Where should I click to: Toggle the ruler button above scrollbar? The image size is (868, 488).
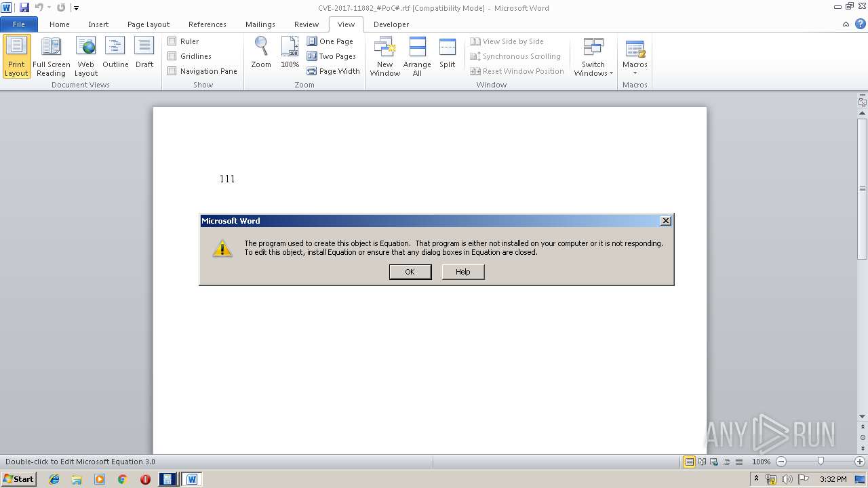click(863, 102)
